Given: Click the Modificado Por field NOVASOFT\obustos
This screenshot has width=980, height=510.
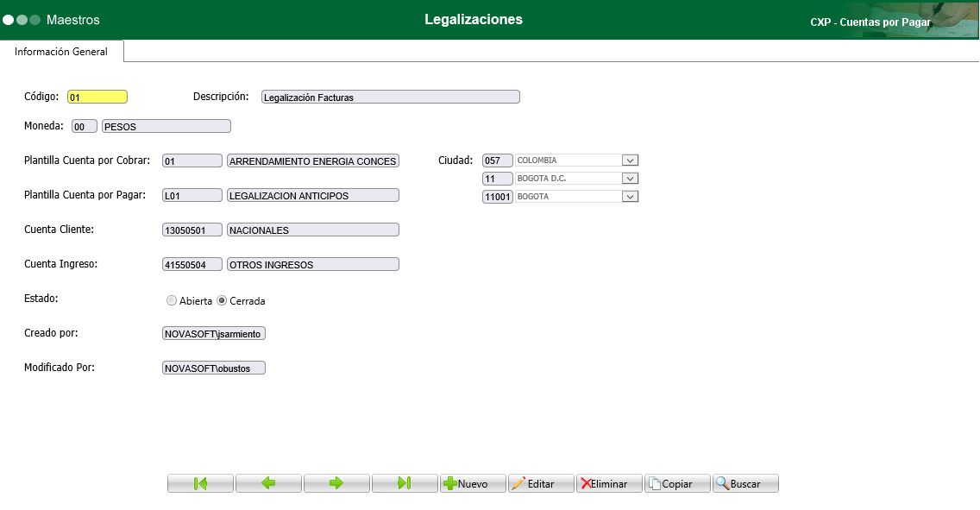Looking at the screenshot, I should pos(214,368).
